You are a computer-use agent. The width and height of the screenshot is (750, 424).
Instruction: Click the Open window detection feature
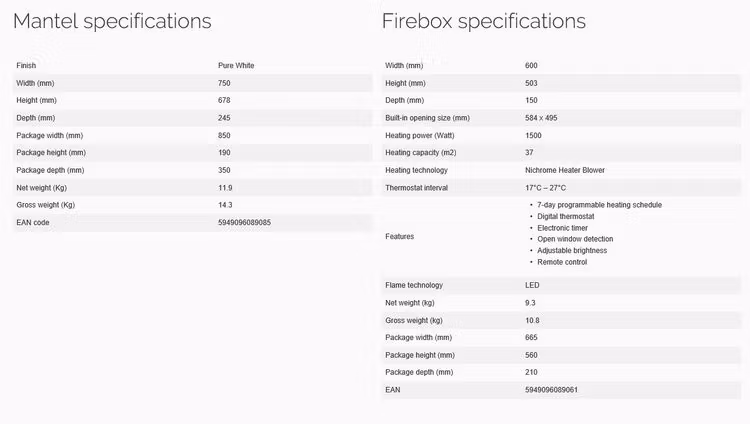[x=575, y=239]
